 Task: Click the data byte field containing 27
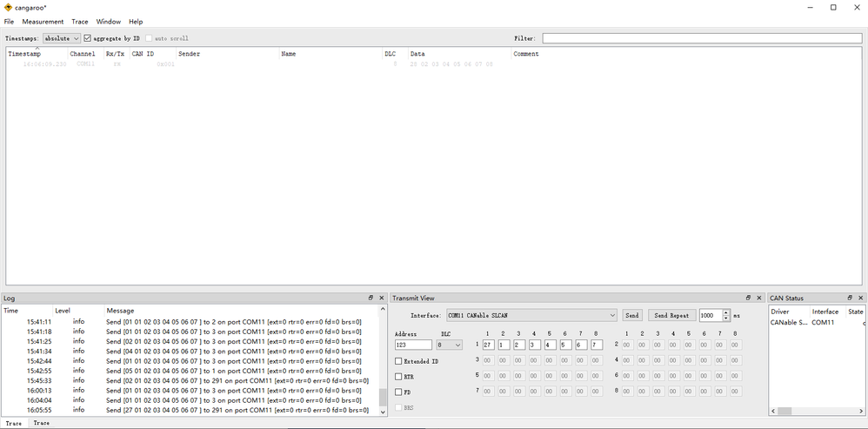tap(488, 345)
